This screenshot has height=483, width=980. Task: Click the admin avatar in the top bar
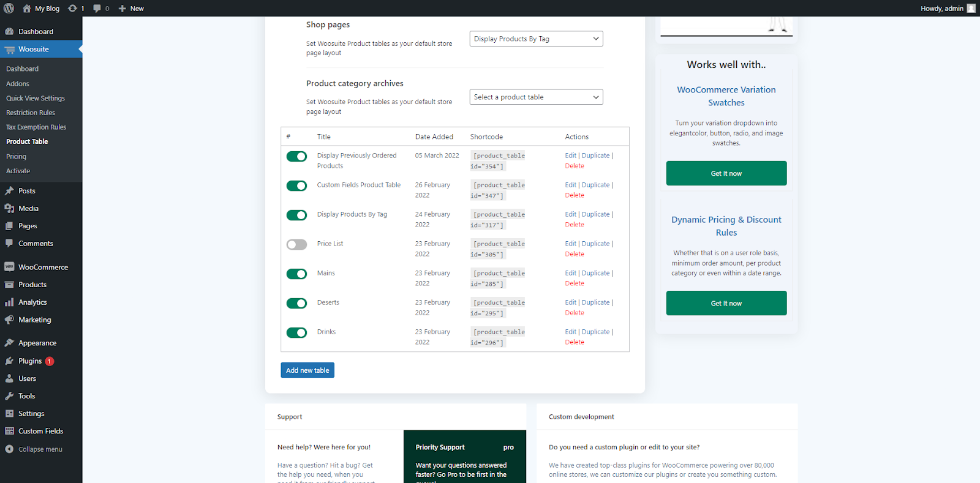click(x=971, y=9)
